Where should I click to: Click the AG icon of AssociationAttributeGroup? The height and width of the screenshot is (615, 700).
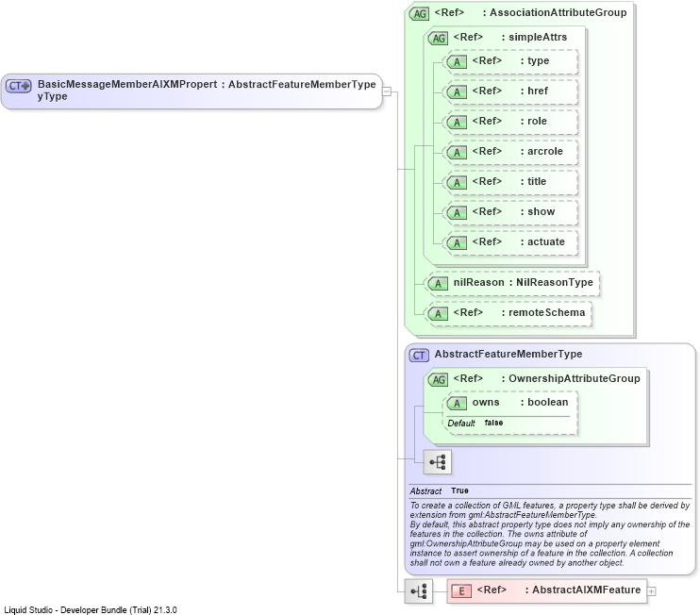[x=419, y=14]
